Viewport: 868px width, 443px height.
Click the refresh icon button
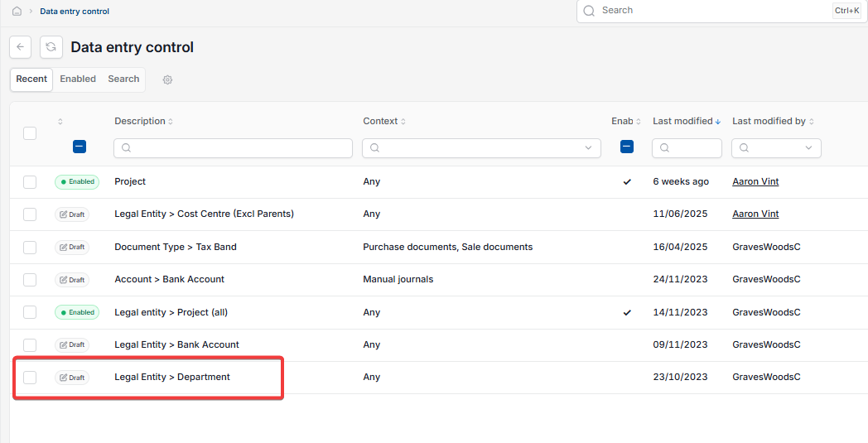[x=51, y=47]
